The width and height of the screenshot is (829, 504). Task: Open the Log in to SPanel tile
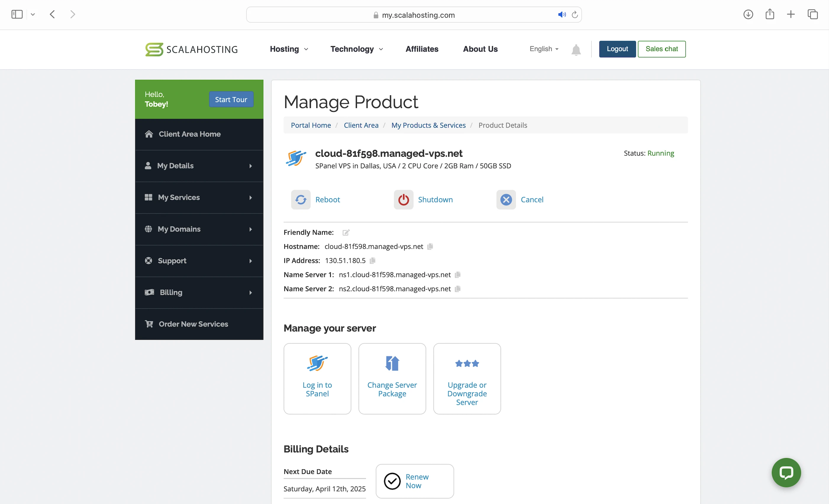click(x=317, y=379)
